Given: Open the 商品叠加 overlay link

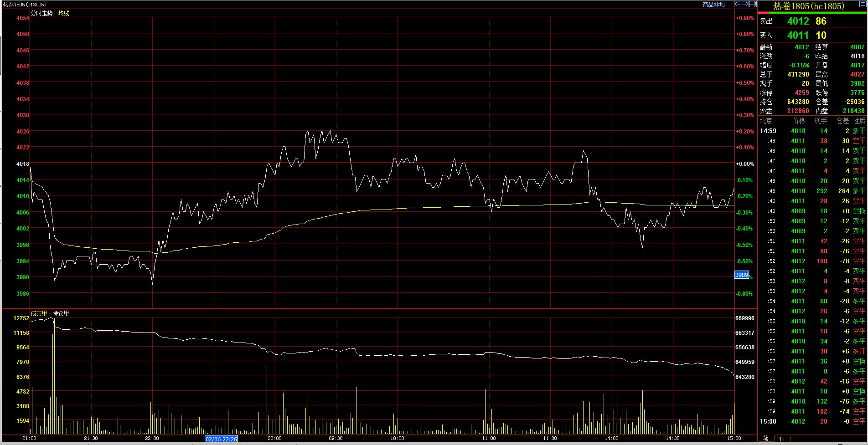Looking at the screenshot, I should (713, 5).
